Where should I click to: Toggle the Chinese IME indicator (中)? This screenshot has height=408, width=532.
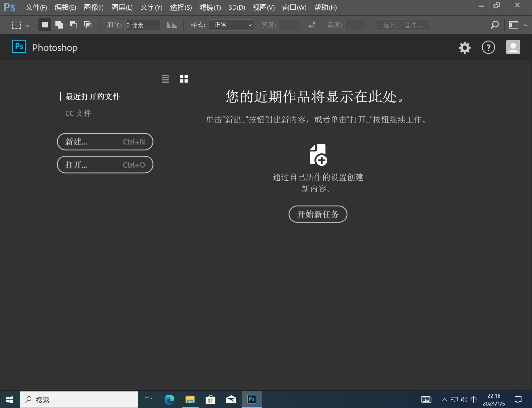point(474,400)
